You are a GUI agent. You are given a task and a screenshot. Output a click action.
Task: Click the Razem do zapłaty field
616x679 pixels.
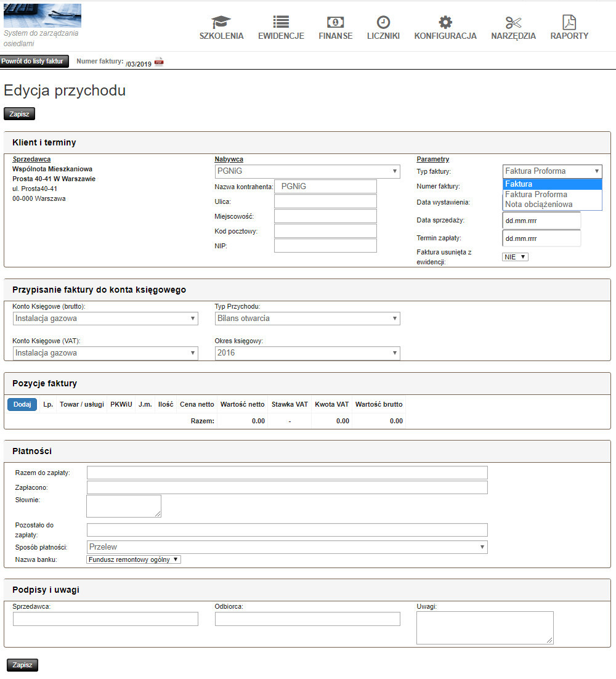(287, 473)
